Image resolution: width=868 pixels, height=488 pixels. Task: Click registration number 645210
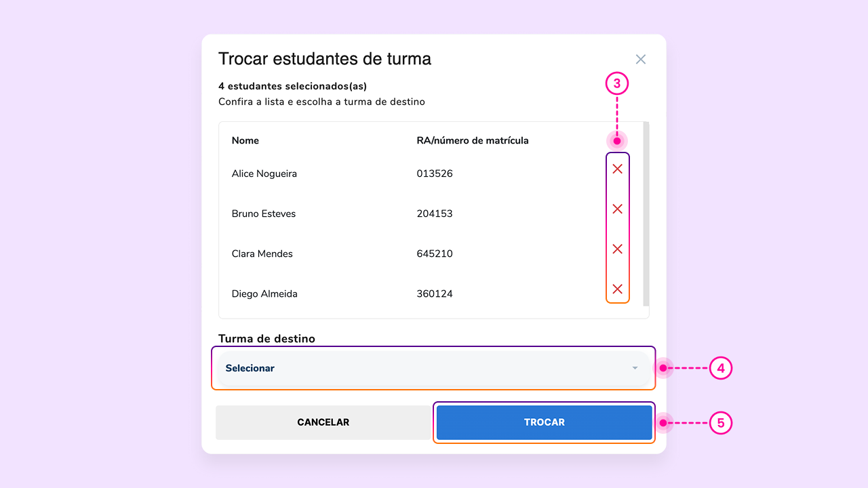(x=435, y=253)
